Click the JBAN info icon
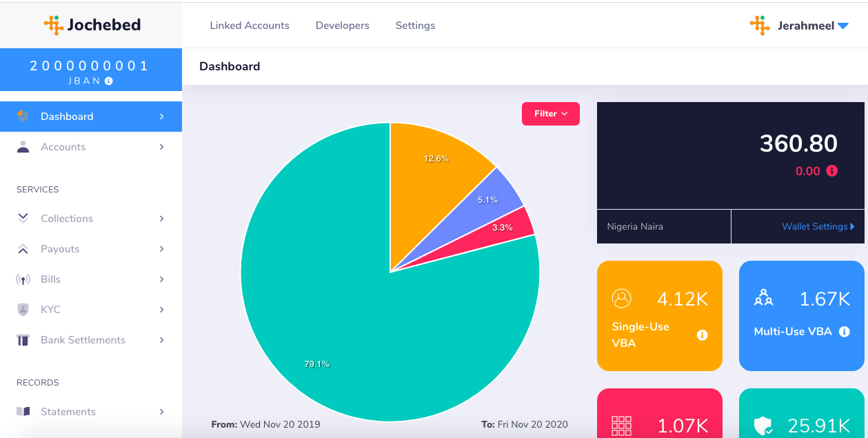 [109, 81]
